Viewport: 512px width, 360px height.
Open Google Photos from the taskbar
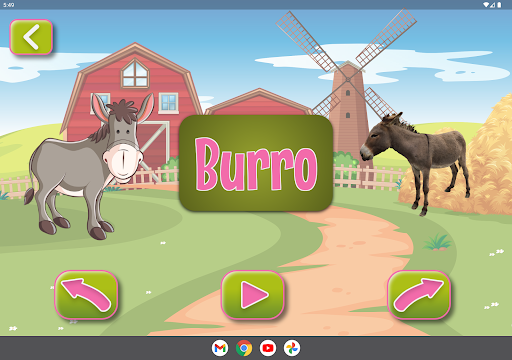point(292,348)
